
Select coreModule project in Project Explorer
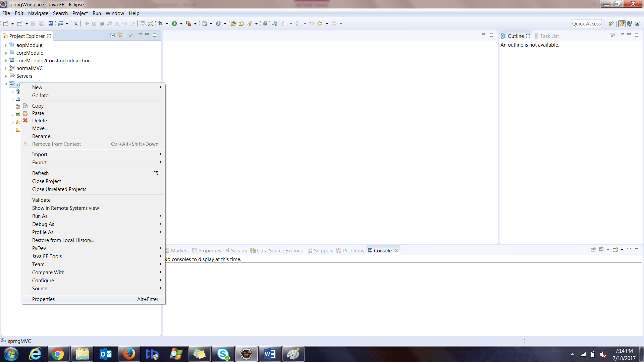[30, 53]
